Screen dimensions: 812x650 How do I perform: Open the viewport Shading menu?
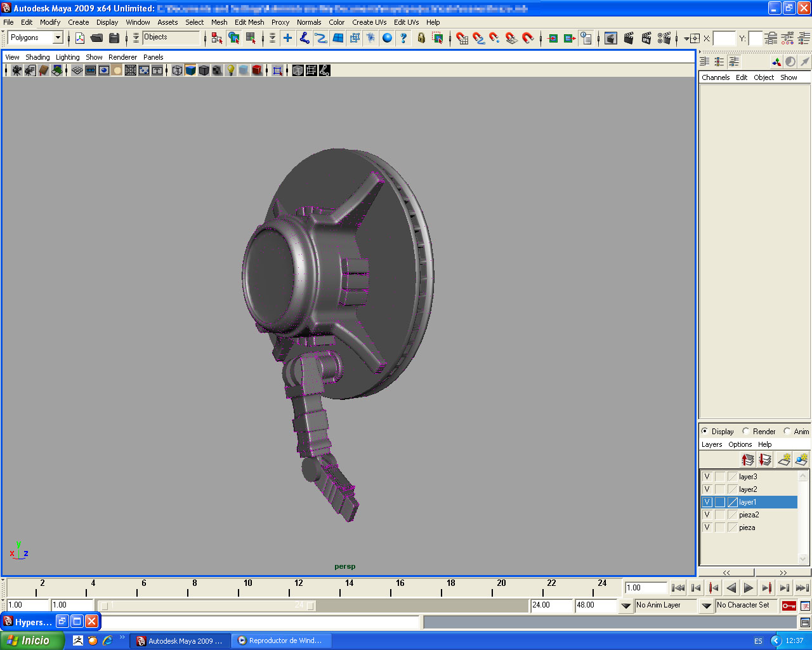[x=37, y=57]
